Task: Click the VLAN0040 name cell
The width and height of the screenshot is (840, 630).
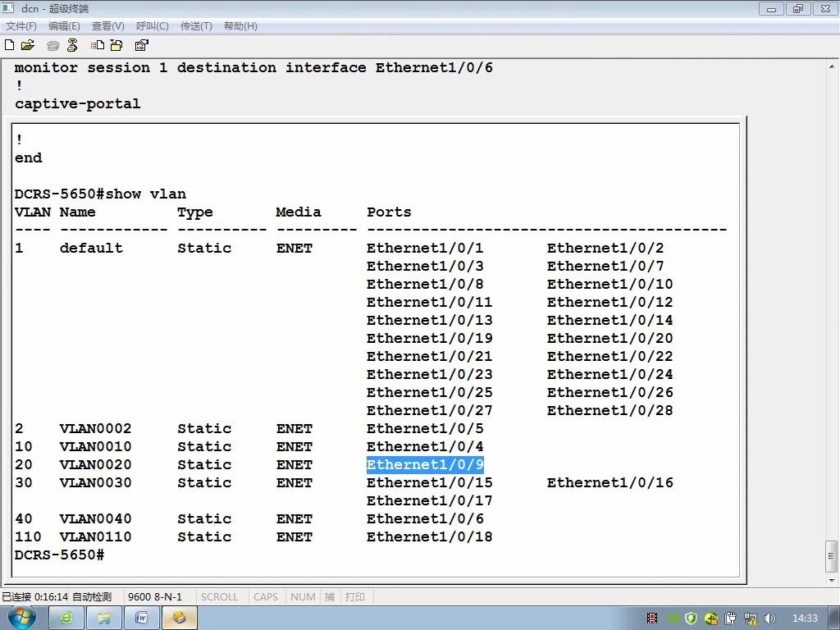Action: (95, 518)
